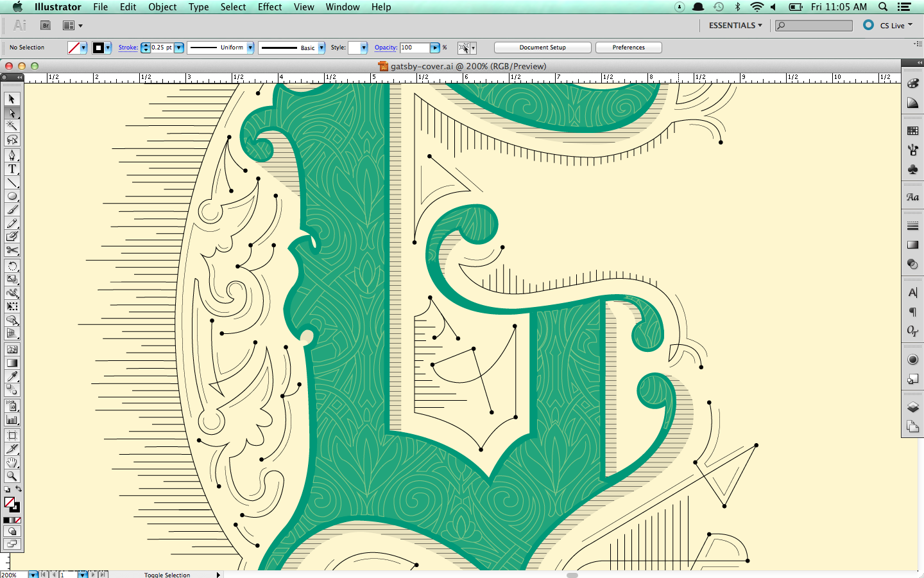Select the Blend tool
The image size is (924, 578).
point(12,390)
